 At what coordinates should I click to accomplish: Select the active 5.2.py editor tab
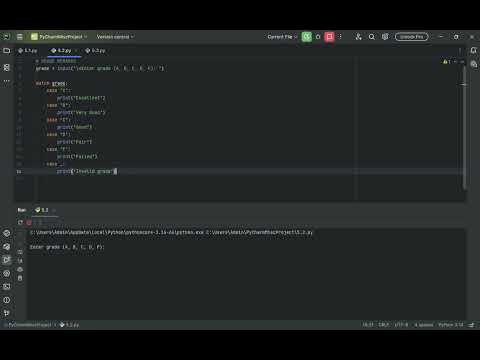pyautogui.click(x=63, y=51)
